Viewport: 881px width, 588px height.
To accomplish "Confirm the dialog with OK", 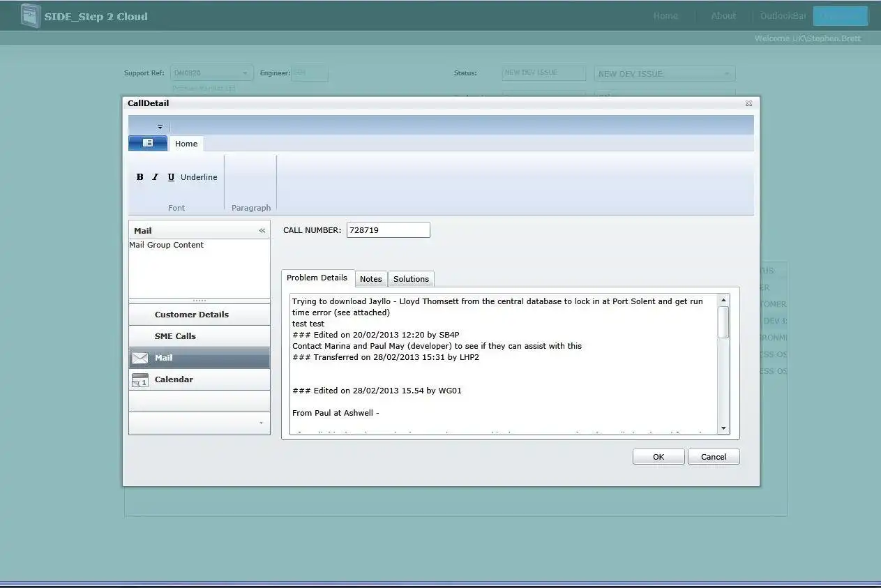I will click(658, 457).
